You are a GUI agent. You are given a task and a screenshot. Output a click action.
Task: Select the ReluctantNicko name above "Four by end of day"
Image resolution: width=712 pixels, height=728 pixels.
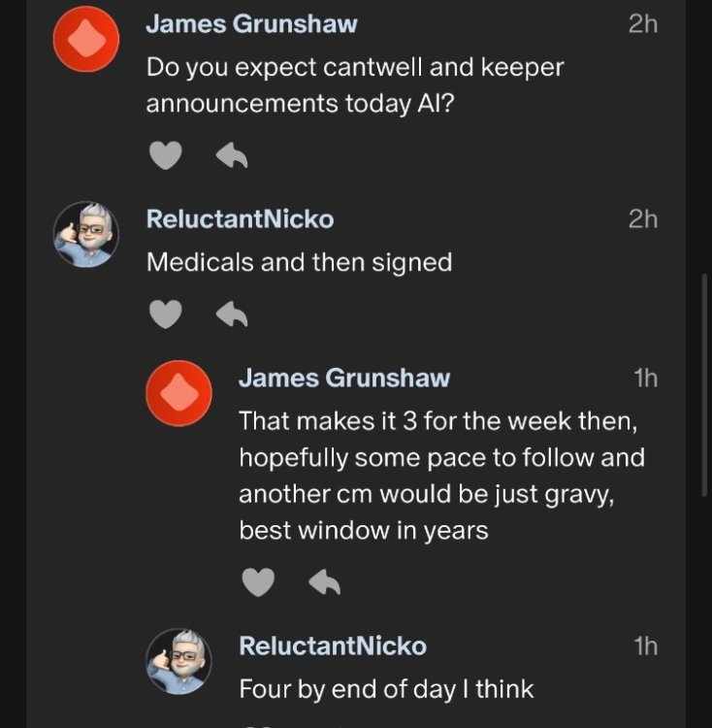point(333,645)
